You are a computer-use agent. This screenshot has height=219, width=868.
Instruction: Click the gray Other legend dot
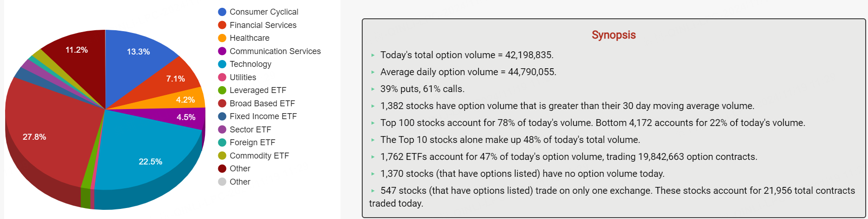[222, 182]
